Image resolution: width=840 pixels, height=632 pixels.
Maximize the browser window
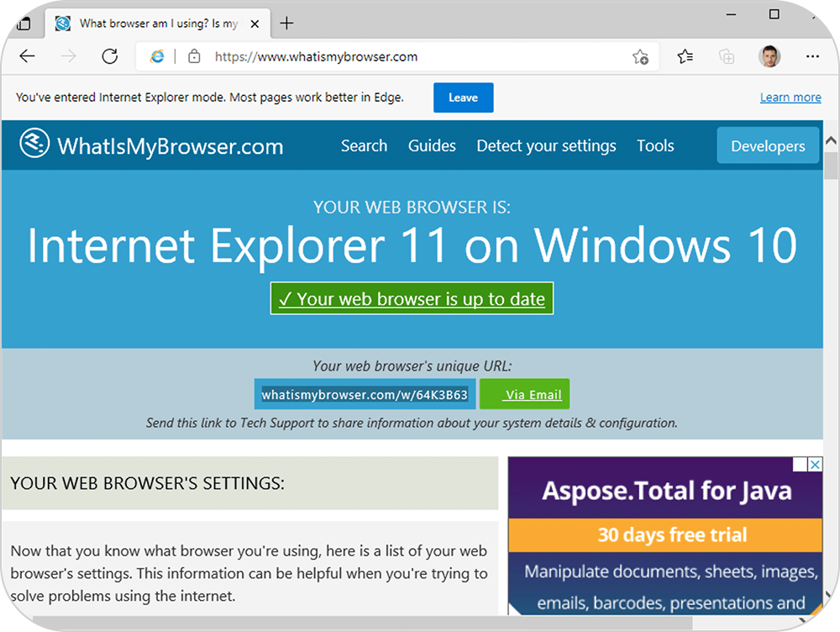774,14
